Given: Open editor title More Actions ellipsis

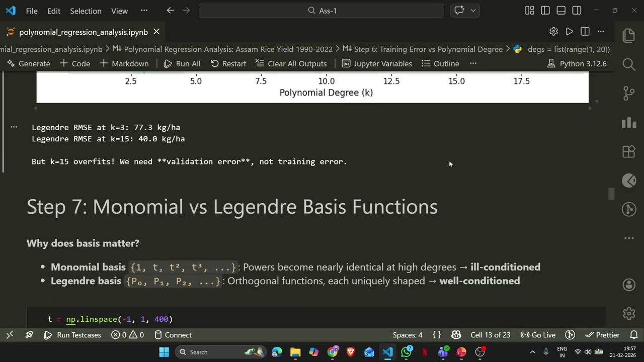Looking at the screenshot, I should (601, 31).
